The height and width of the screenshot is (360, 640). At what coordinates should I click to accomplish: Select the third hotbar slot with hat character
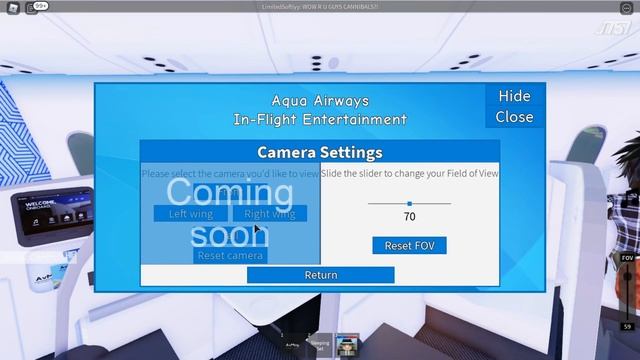(x=347, y=345)
